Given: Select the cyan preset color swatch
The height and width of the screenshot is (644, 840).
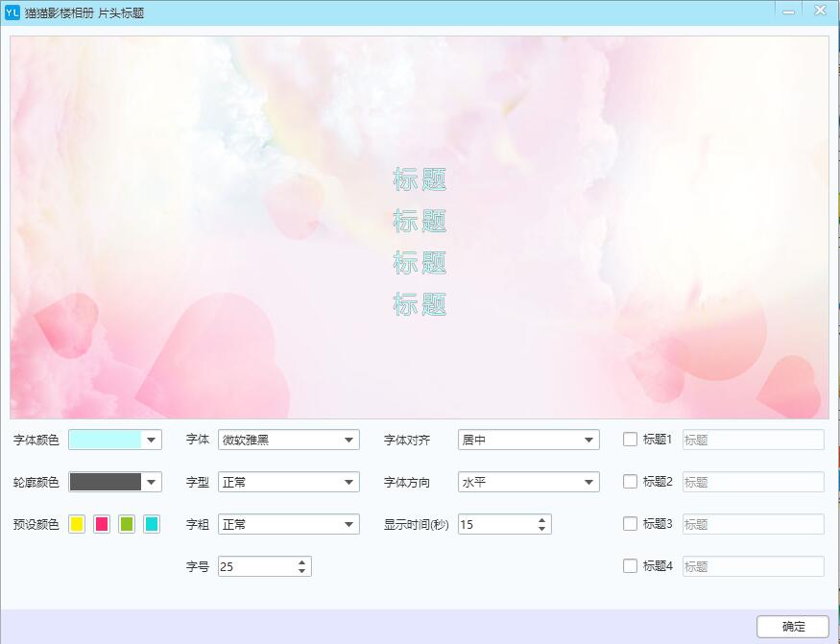Looking at the screenshot, I should tap(152, 524).
